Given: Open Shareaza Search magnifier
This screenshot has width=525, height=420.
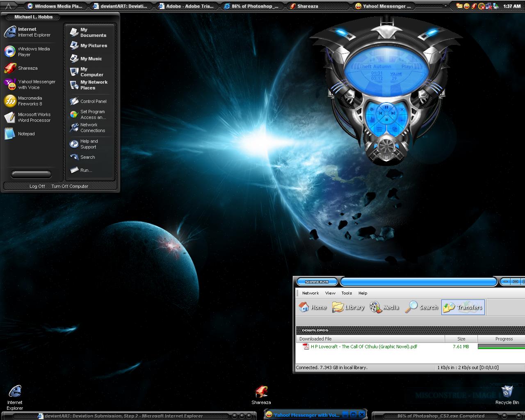Looking at the screenshot, I should (x=421, y=307).
